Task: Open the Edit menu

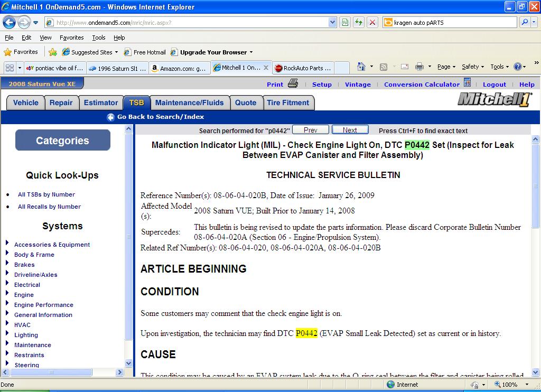Action: click(26, 38)
